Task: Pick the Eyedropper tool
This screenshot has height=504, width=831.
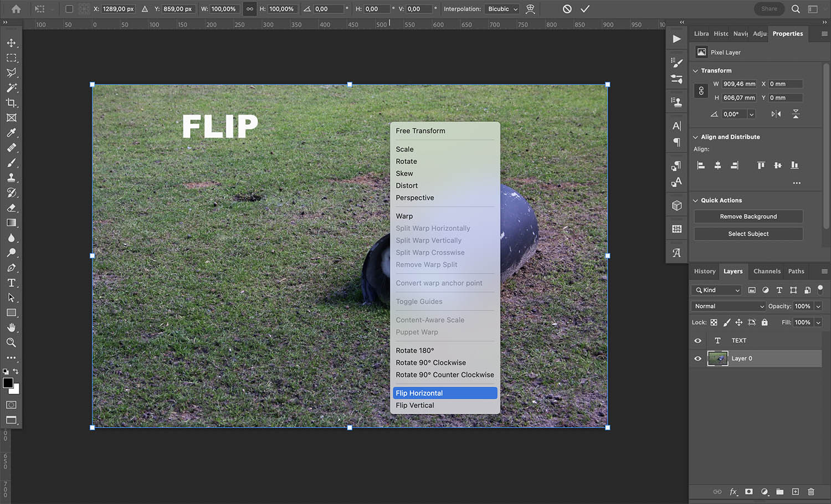Action: 11,133
